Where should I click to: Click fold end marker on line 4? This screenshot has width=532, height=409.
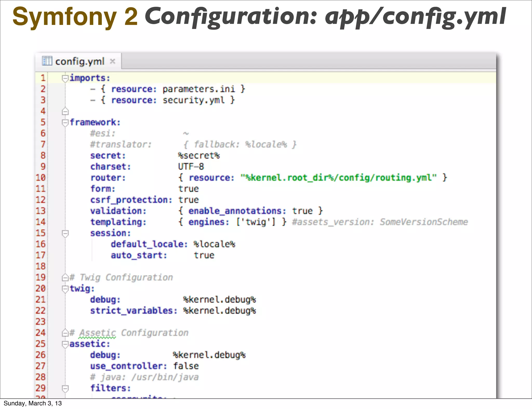65,111
